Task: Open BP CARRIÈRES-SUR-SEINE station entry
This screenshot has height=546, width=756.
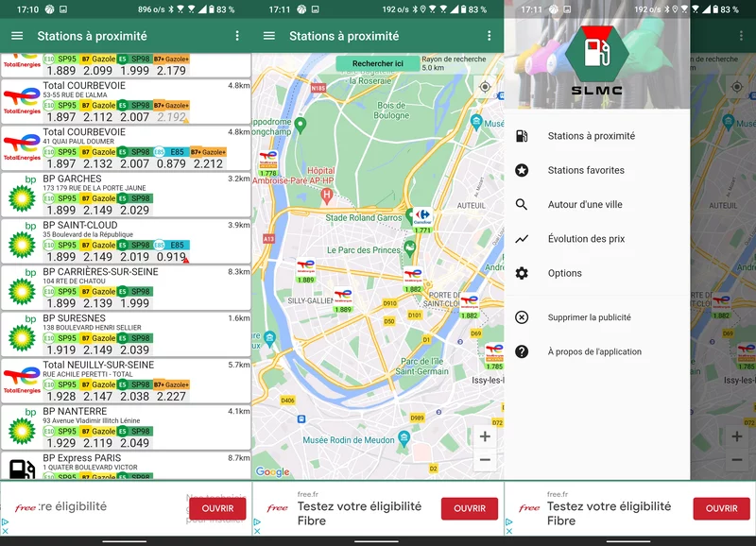Action: coord(126,288)
